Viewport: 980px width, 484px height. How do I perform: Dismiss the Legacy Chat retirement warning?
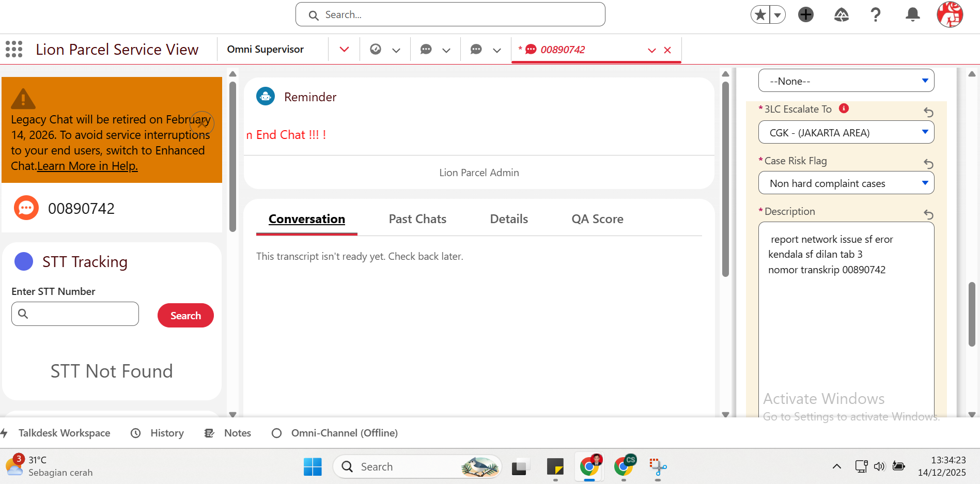202,123
